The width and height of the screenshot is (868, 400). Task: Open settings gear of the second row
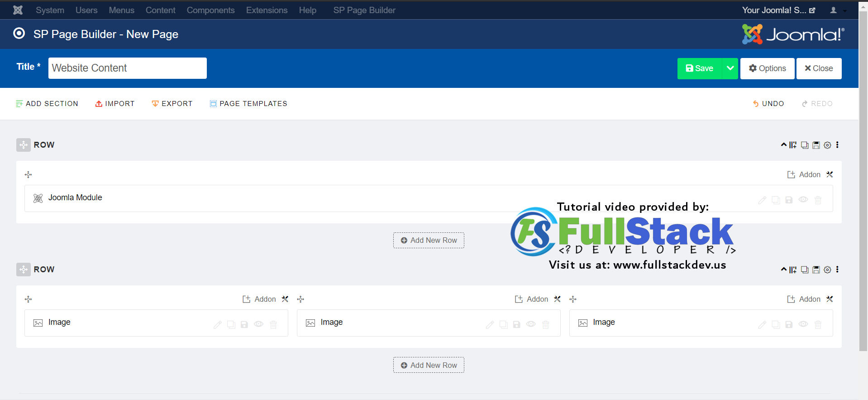click(827, 270)
